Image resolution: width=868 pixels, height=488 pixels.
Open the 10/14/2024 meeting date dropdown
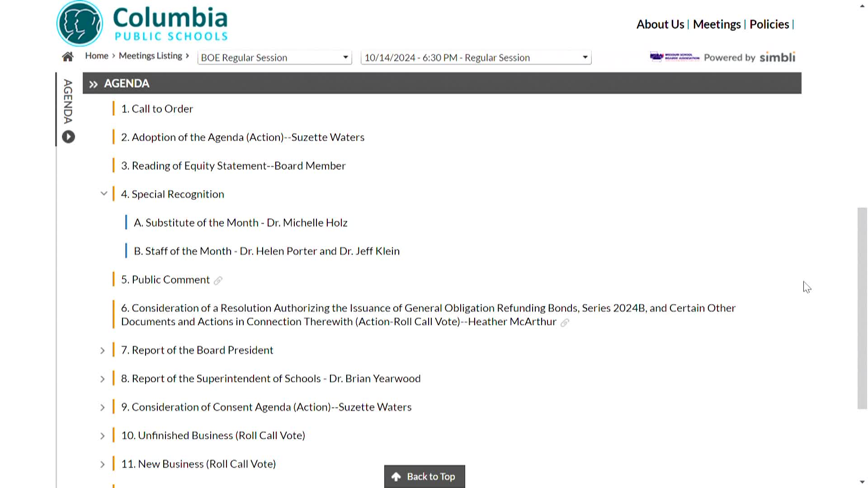pyautogui.click(x=476, y=57)
